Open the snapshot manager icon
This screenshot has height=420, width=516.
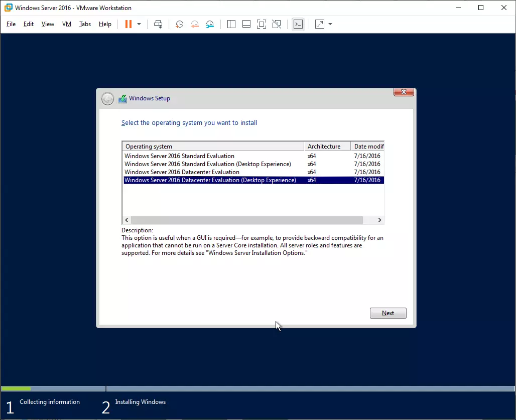click(x=210, y=24)
